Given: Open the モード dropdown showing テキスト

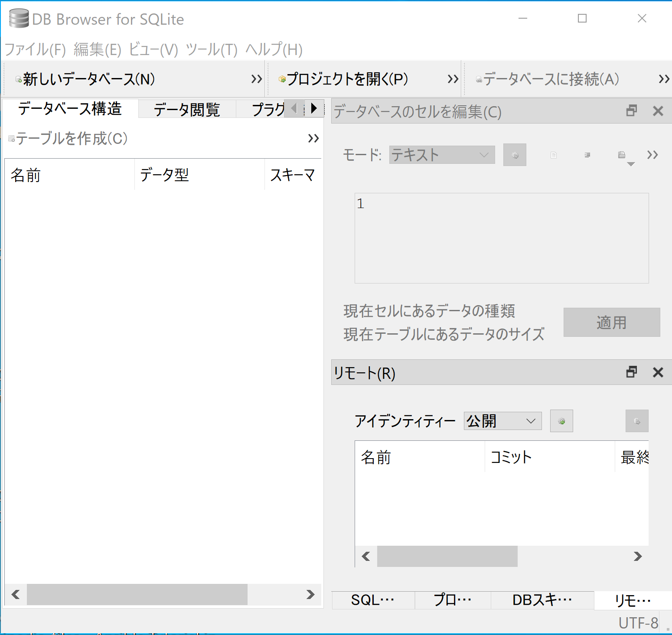Looking at the screenshot, I should tap(442, 155).
